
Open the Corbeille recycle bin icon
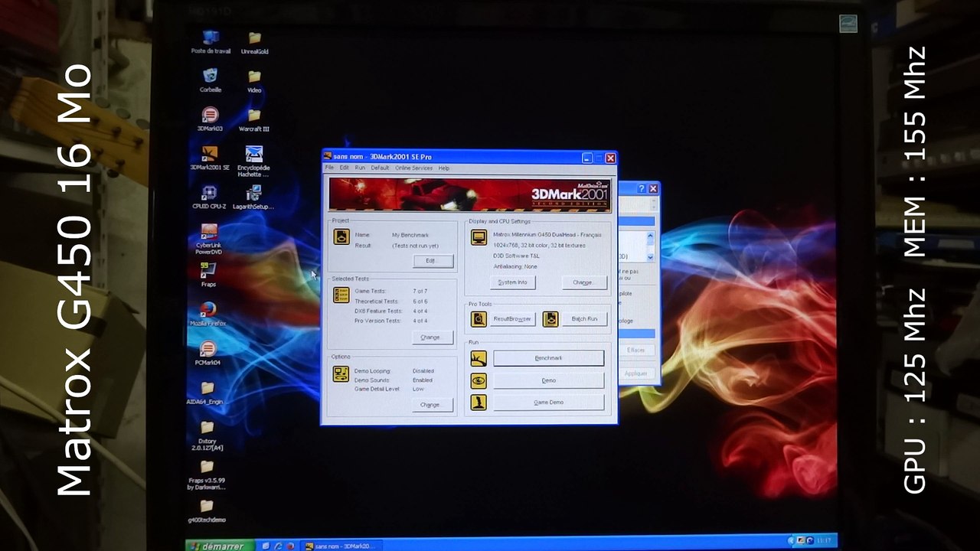tap(210, 80)
